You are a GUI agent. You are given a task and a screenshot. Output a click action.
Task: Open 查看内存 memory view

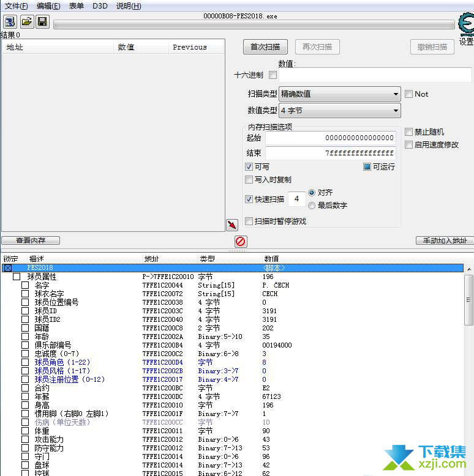pyautogui.click(x=31, y=240)
